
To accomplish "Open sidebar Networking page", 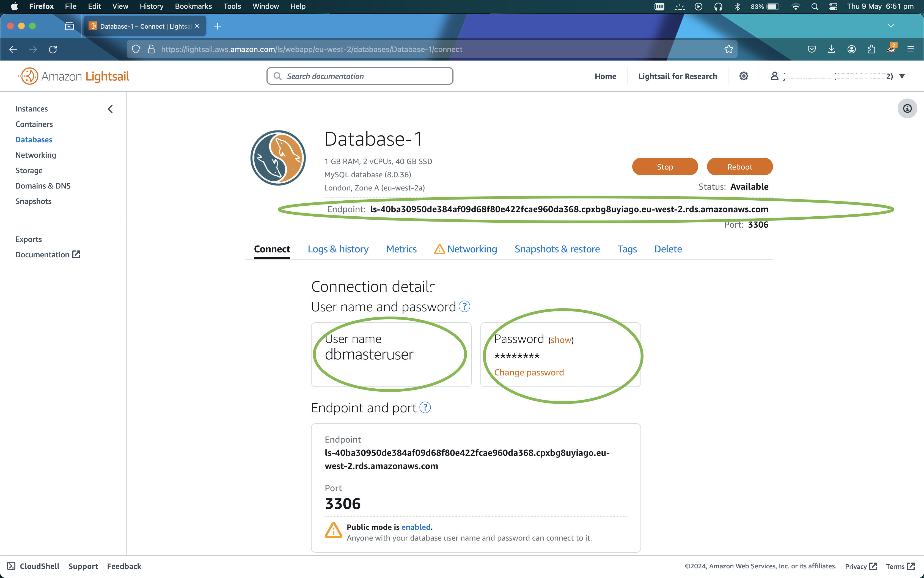I will coord(35,155).
